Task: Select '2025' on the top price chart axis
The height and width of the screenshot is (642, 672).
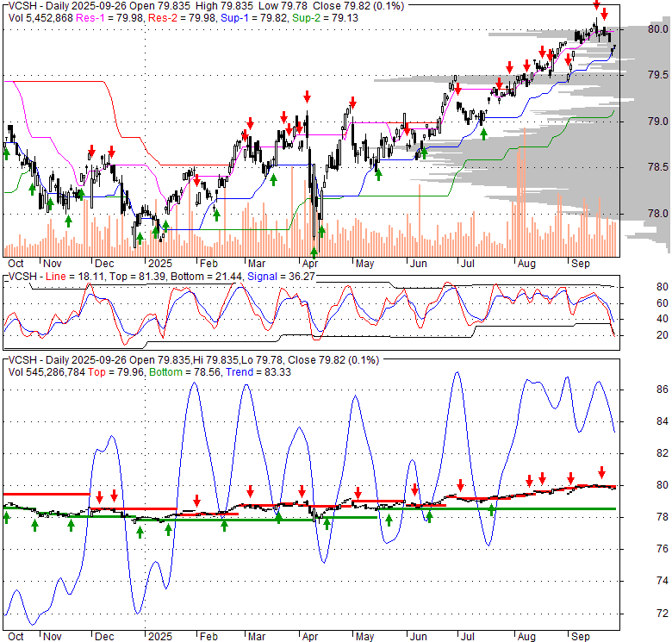Action: (x=160, y=264)
